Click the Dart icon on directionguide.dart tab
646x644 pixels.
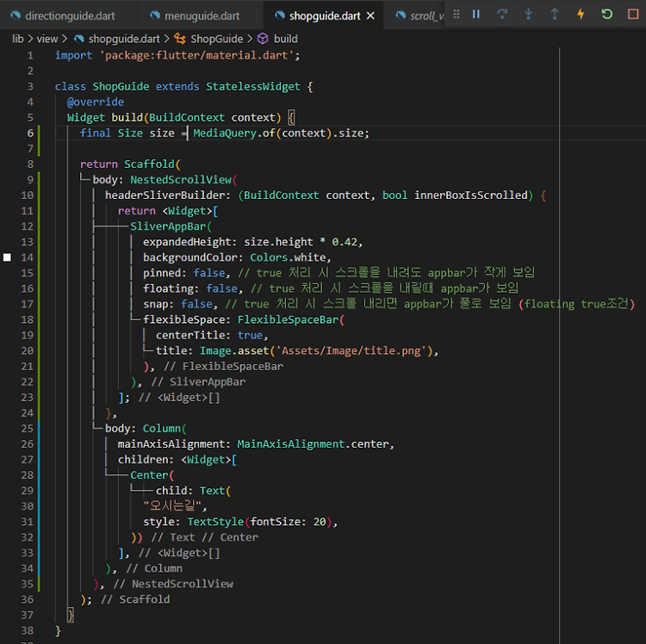coord(16,15)
